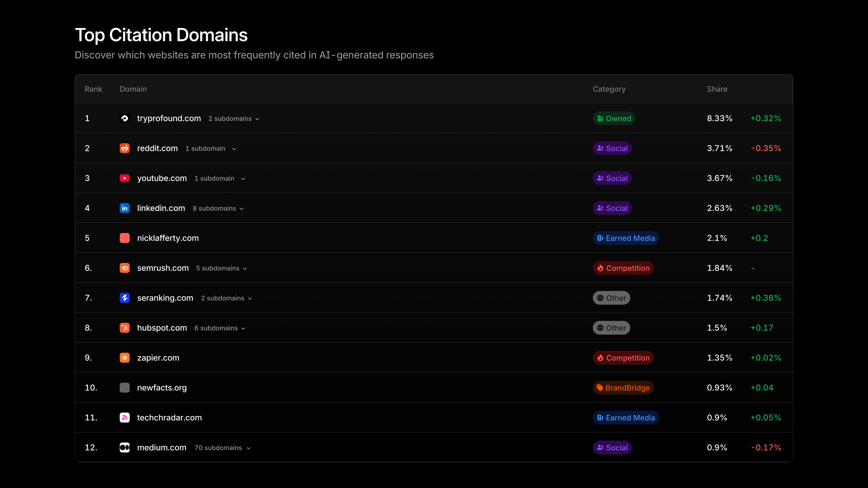Open the tryprofound.com domain
Screen dimensions: 868x488
pyautogui.click(x=169, y=118)
